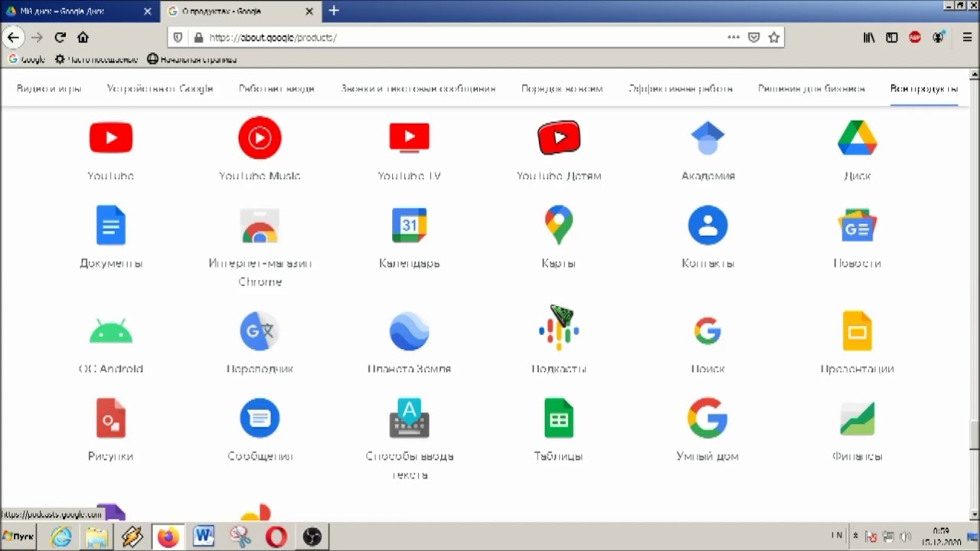Open the Планета Земля icon

point(409,331)
